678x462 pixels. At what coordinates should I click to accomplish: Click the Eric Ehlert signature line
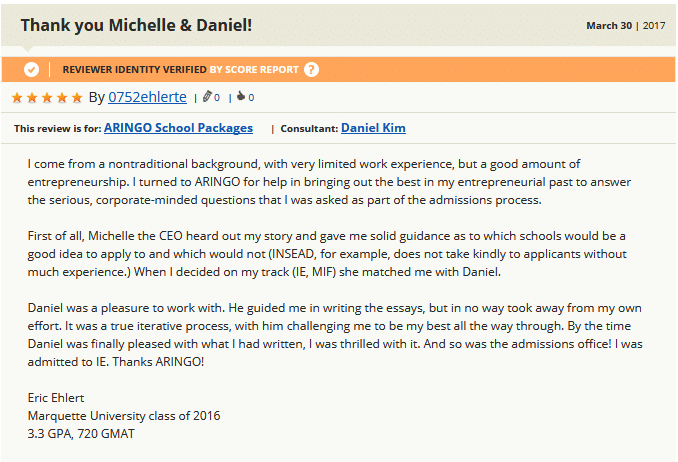click(56, 398)
